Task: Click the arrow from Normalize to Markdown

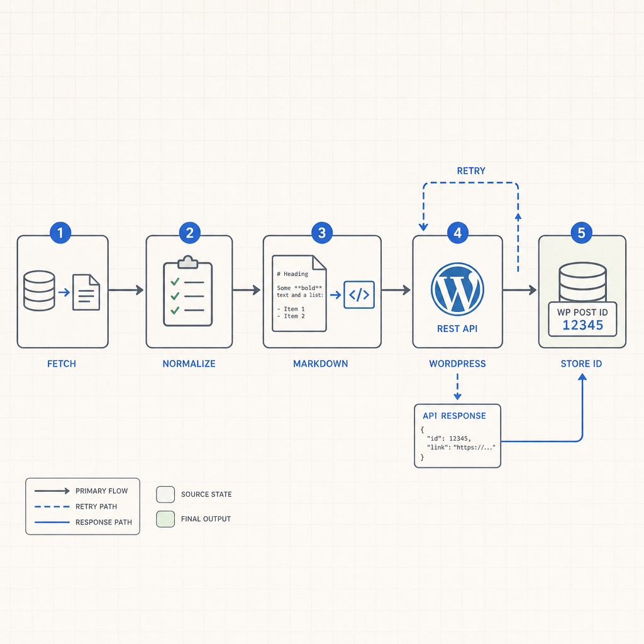Action: click(x=247, y=291)
